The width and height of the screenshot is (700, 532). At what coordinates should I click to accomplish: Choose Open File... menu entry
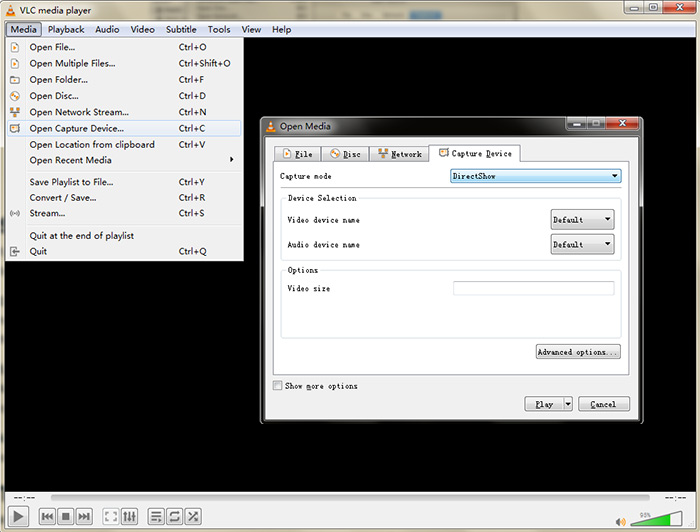coord(124,47)
